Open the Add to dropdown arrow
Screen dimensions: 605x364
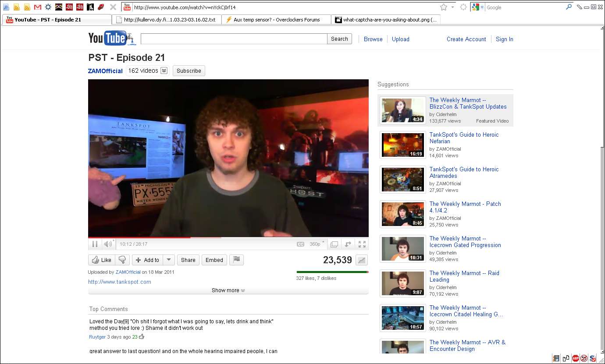point(169,260)
